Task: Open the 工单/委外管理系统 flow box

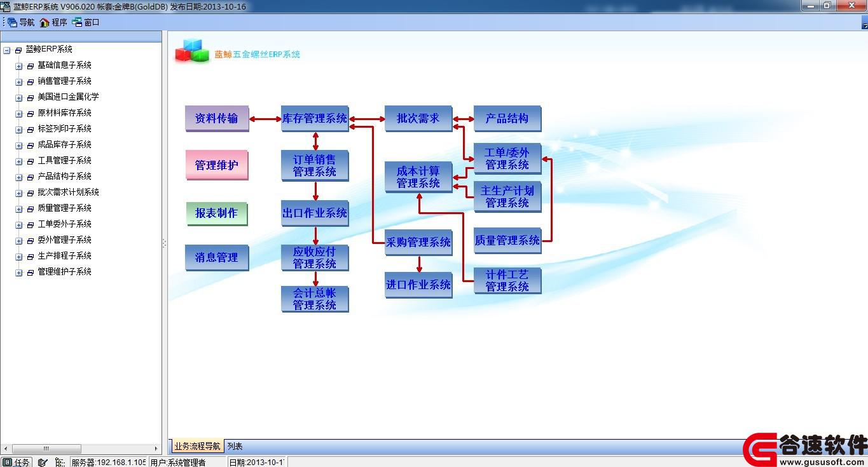Action: pyautogui.click(x=507, y=159)
